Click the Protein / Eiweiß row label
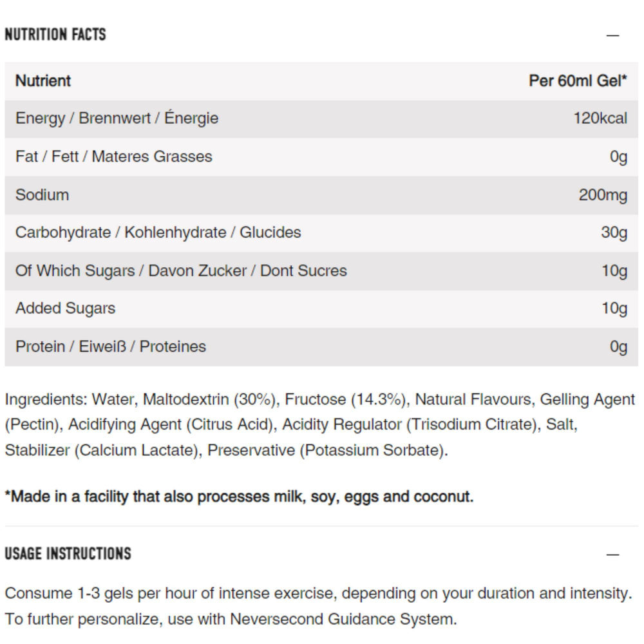This screenshot has width=644, height=644. pos(111,346)
